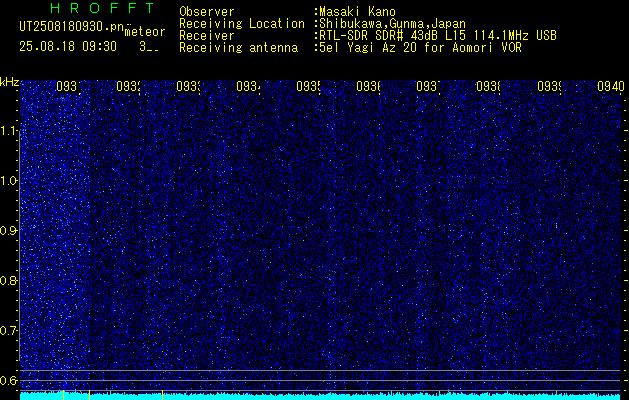Click the 0934 time label

click(248, 86)
